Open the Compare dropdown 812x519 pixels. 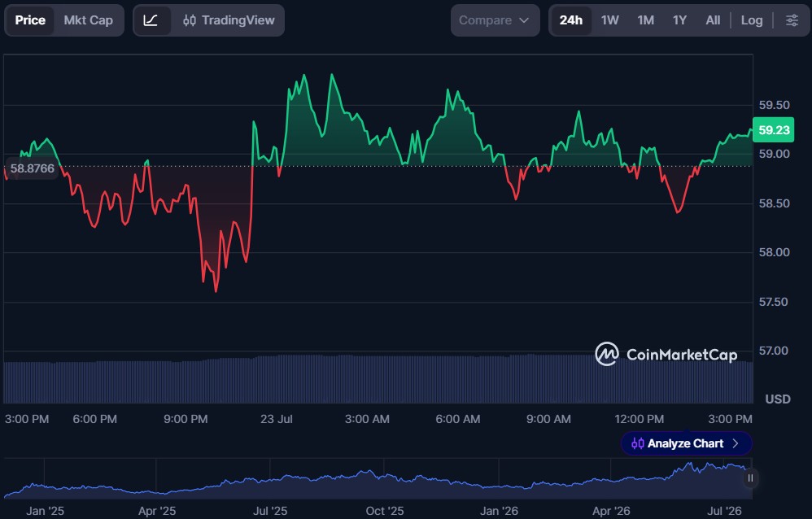coord(495,20)
